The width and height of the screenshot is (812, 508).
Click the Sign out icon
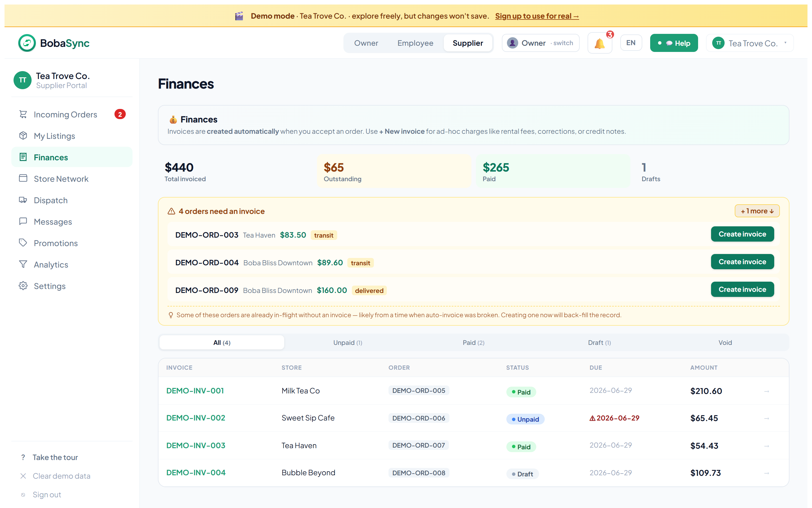pos(23,495)
